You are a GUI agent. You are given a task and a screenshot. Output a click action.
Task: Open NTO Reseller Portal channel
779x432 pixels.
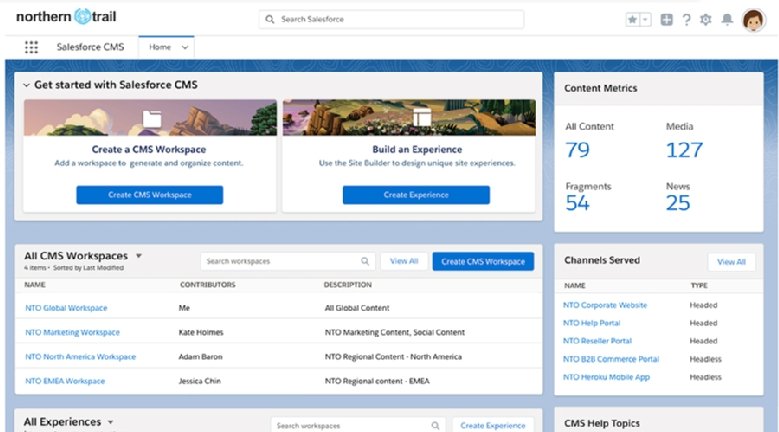click(x=597, y=341)
